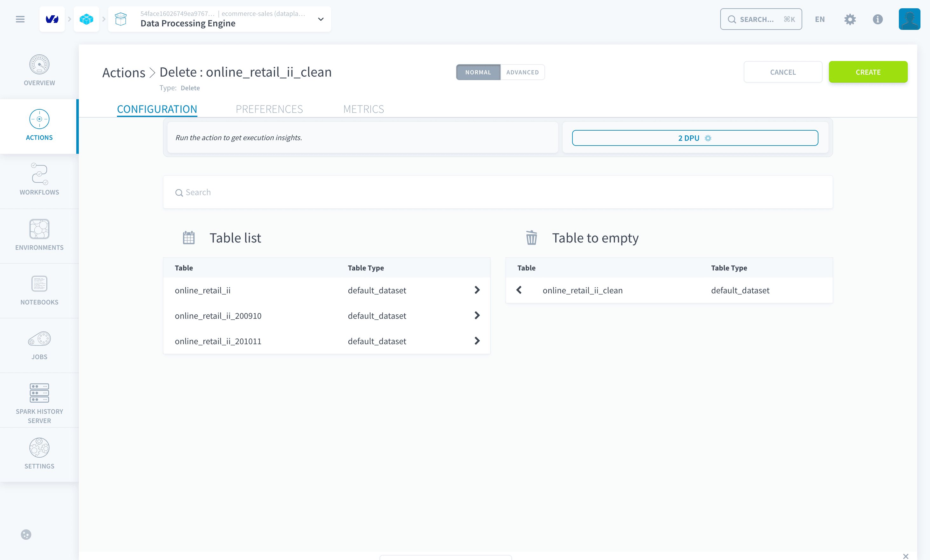
Task: Click the 2 DPU resource button
Action: click(695, 138)
